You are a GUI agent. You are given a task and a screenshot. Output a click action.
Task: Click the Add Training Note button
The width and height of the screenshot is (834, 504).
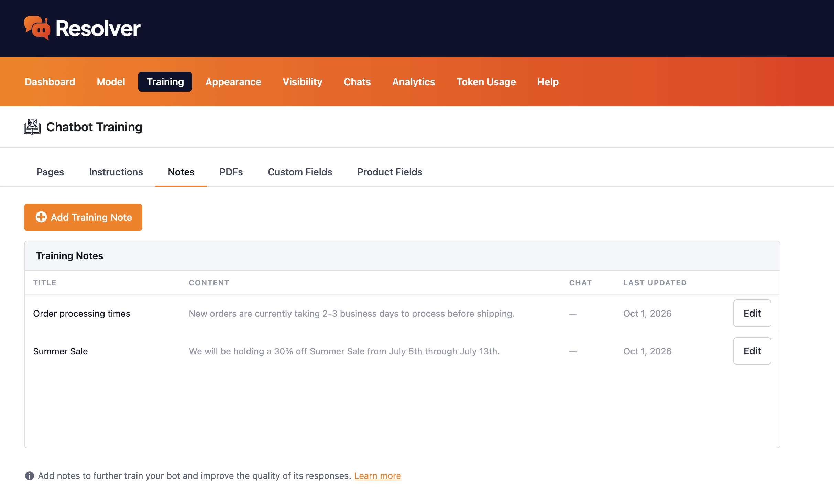point(83,217)
